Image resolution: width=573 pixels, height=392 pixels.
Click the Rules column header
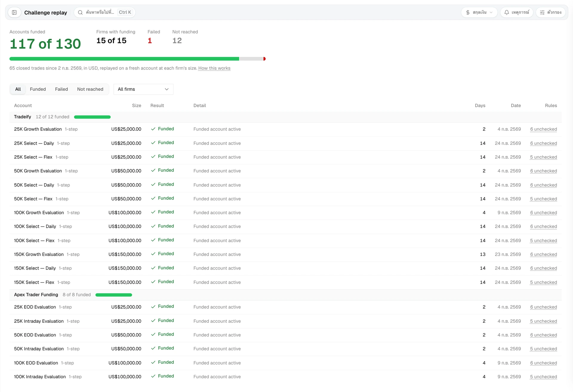(x=551, y=106)
